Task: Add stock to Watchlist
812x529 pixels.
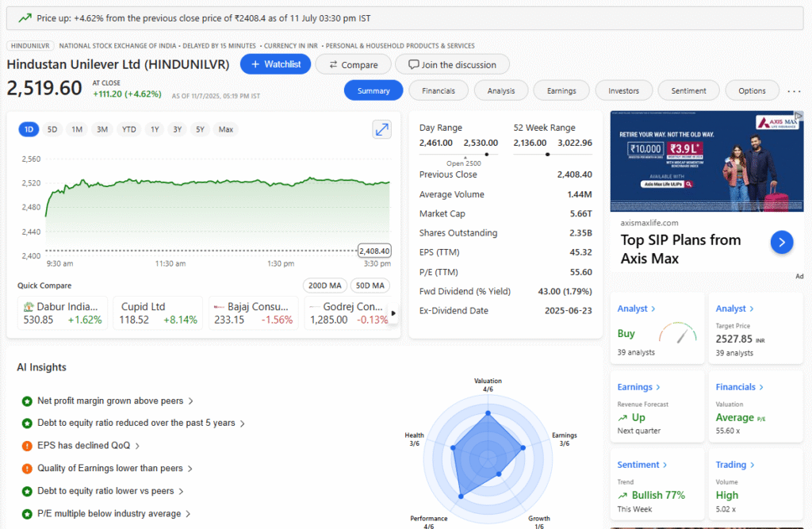Action: 275,64
